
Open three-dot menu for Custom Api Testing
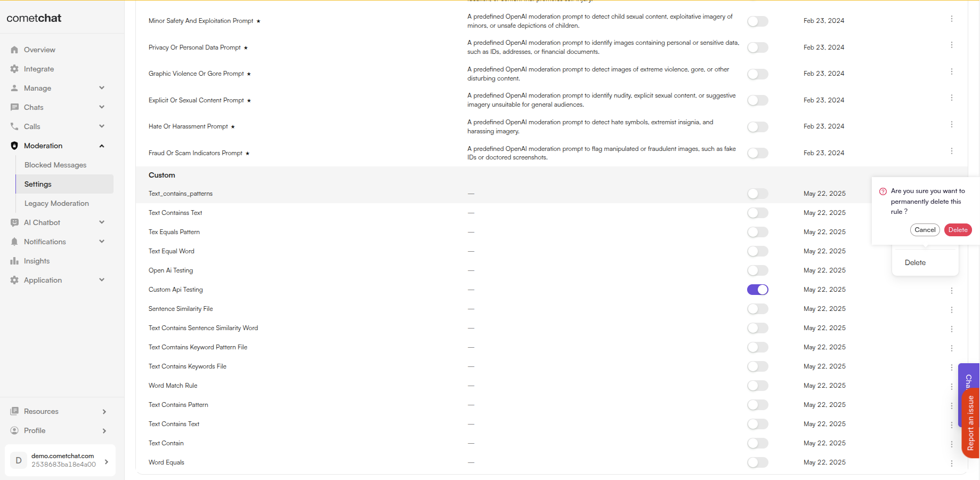coord(952,290)
